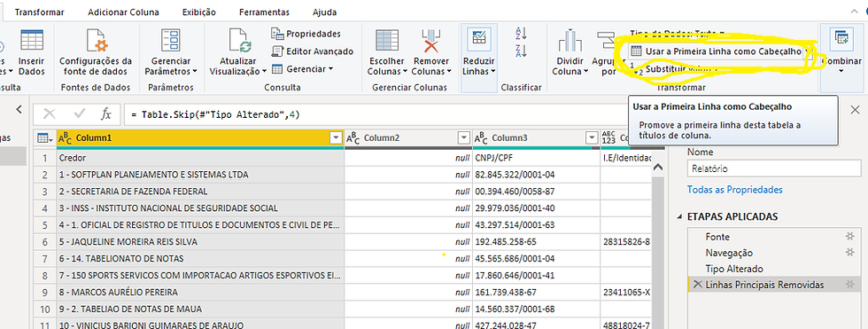Open the Todas as Propriedades link

[734, 190]
